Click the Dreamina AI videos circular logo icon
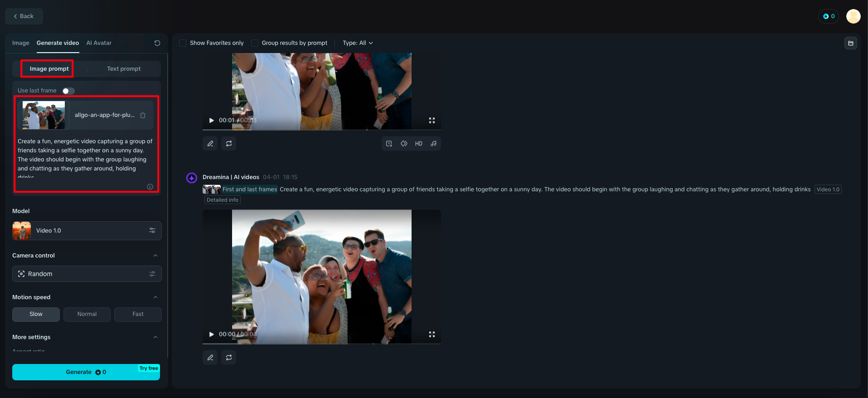Screen dimensions: 868x398 tap(192, 178)
